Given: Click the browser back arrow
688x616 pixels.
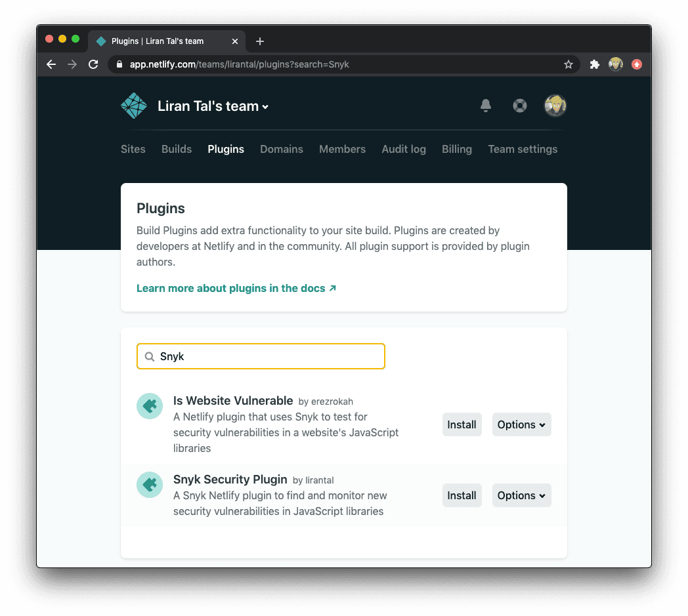Looking at the screenshot, I should click(51, 64).
